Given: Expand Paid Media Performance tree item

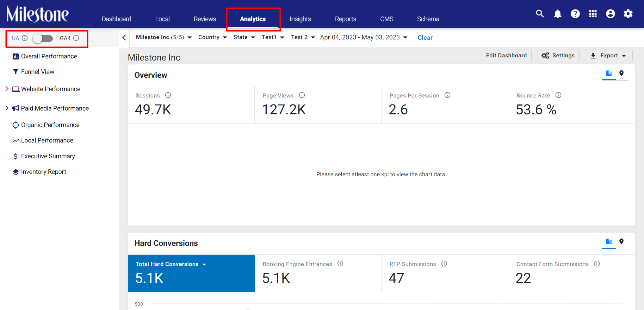Looking at the screenshot, I should pos(7,108).
